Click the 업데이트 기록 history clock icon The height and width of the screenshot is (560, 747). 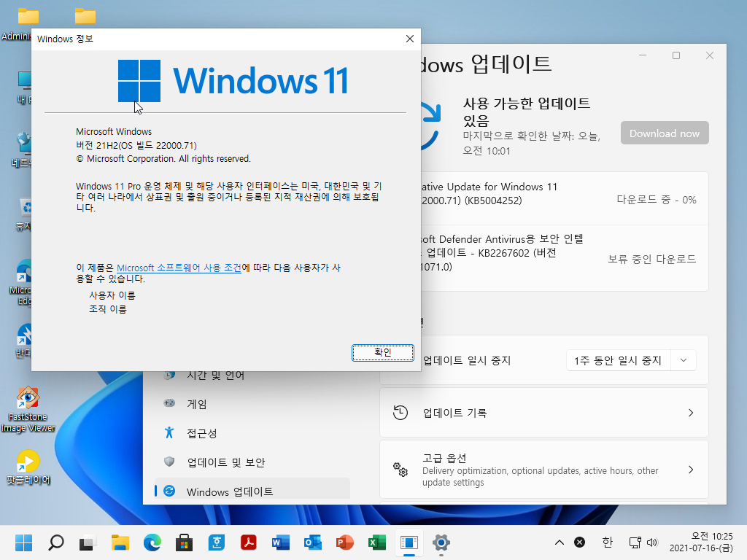click(x=400, y=413)
